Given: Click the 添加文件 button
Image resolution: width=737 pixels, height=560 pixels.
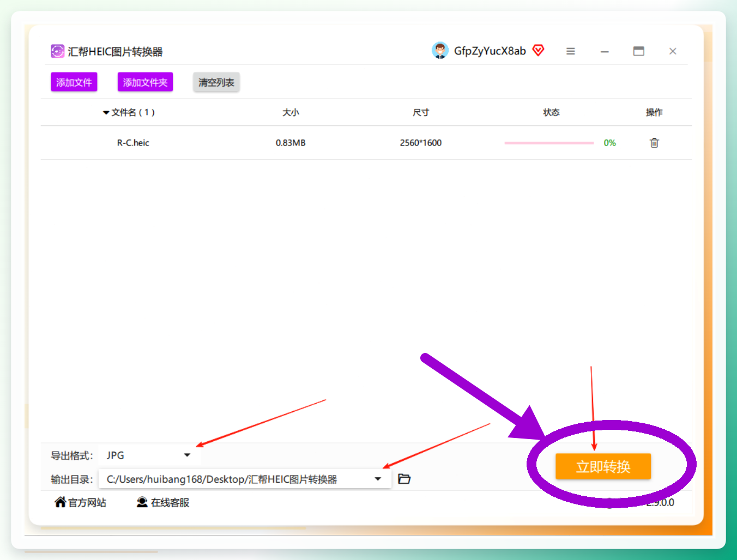Looking at the screenshot, I should (x=74, y=82).
